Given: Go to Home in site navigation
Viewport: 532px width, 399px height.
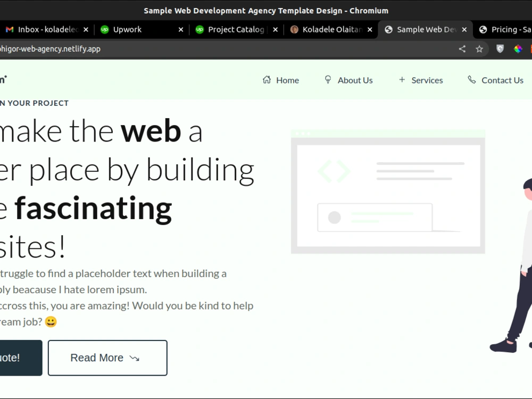Looking at the screenshot, I should (x=280, y=80).
